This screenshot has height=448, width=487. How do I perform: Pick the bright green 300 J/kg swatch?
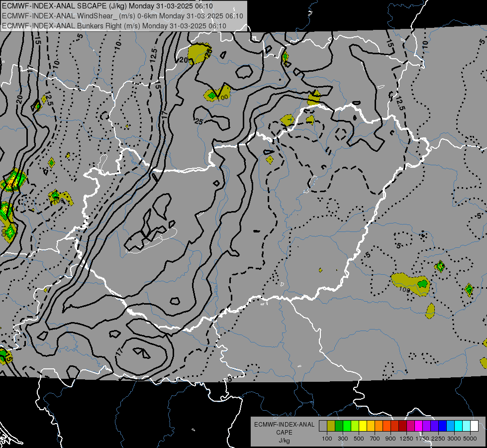pos(347,426)
